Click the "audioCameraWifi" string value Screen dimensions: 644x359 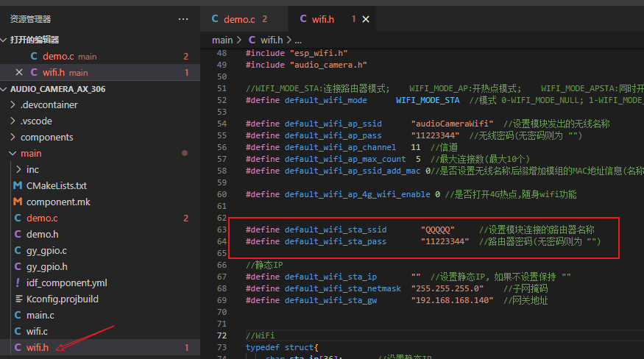tap(452, 124)
